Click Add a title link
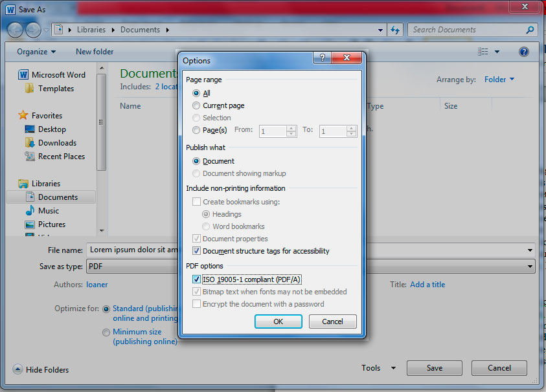 point(427,285)
